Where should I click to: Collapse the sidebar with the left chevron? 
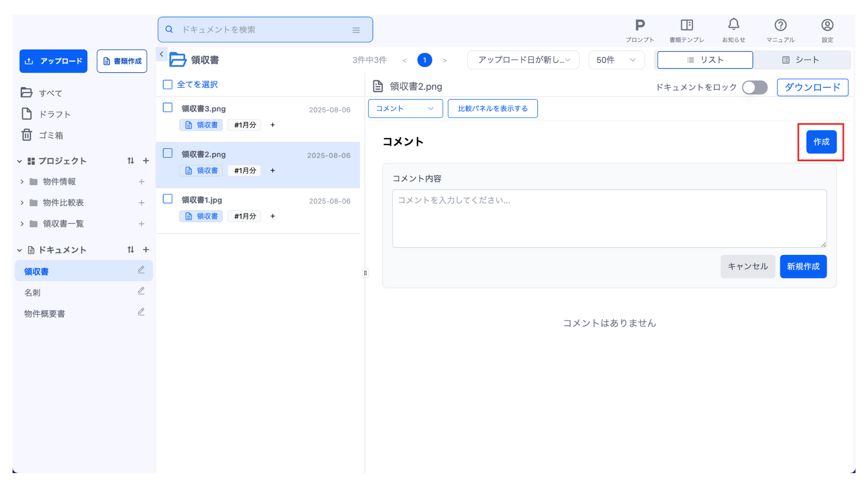[x=161, y=54]
